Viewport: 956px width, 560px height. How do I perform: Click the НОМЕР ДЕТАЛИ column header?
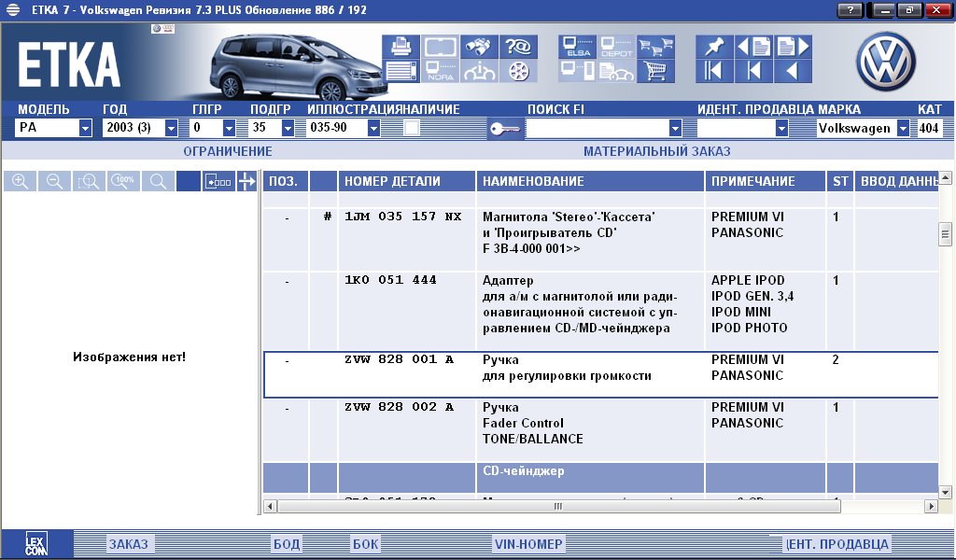click(407, 181)
